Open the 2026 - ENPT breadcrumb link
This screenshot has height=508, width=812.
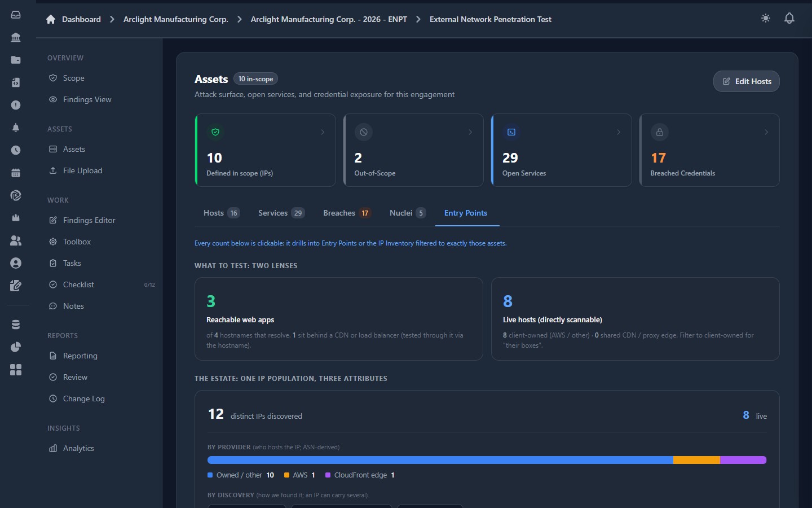pyautogui.click(x=329, y=19)
